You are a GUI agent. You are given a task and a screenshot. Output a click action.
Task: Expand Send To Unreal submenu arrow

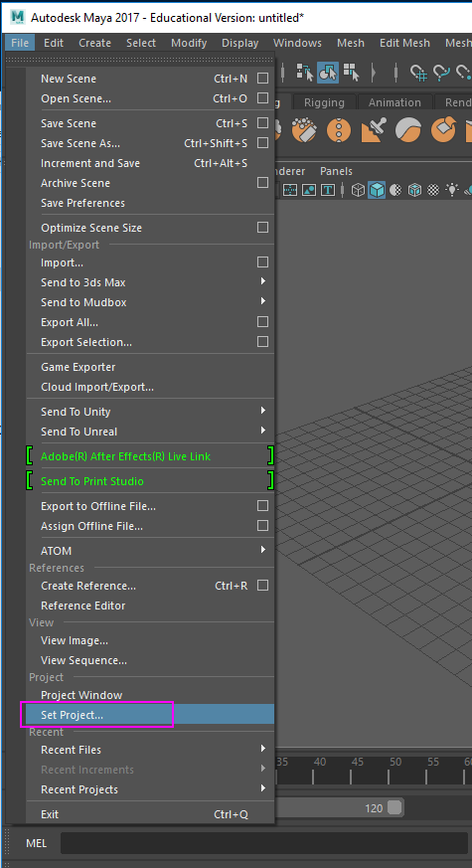tap(263, 431)
